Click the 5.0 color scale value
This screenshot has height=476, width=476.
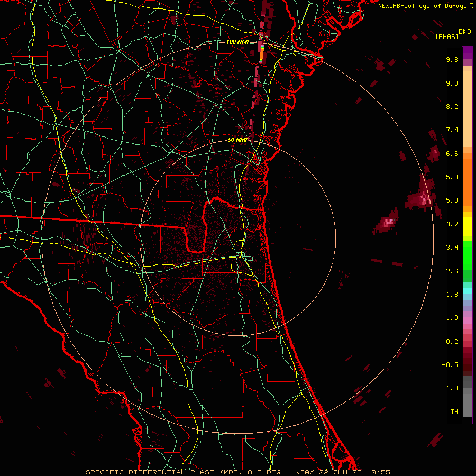point(452,200)
